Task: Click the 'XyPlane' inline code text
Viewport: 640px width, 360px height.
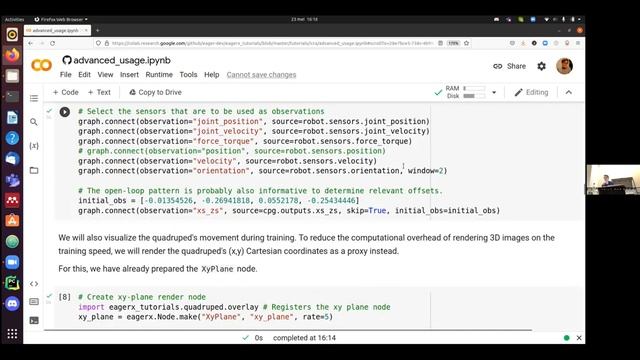Action: point(217,269)
